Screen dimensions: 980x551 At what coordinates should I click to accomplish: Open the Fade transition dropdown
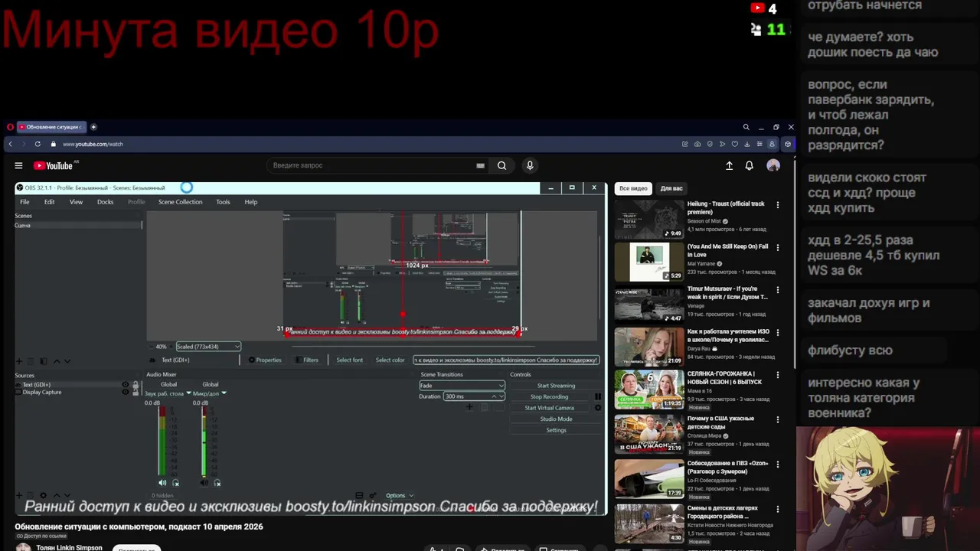pos(462,385)
